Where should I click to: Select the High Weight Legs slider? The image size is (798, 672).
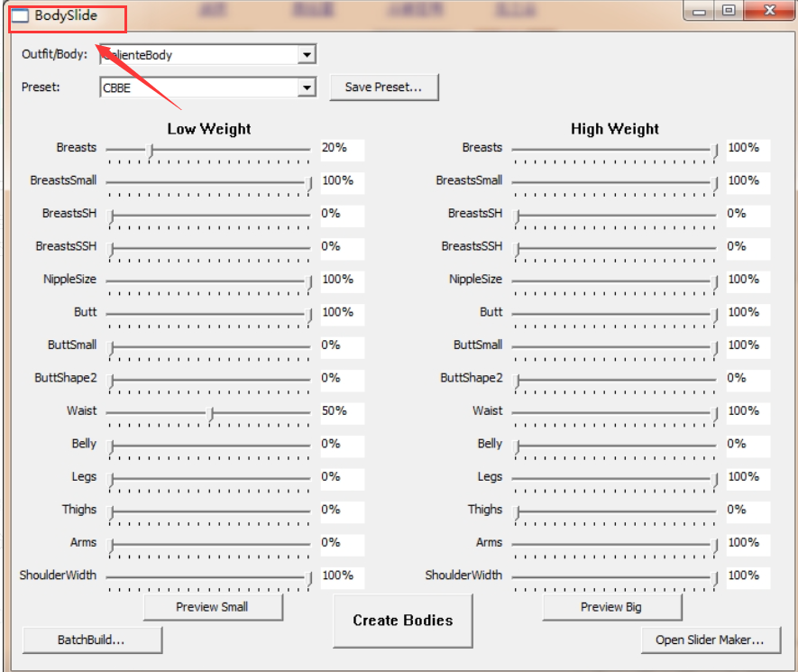tap(615, 481)
